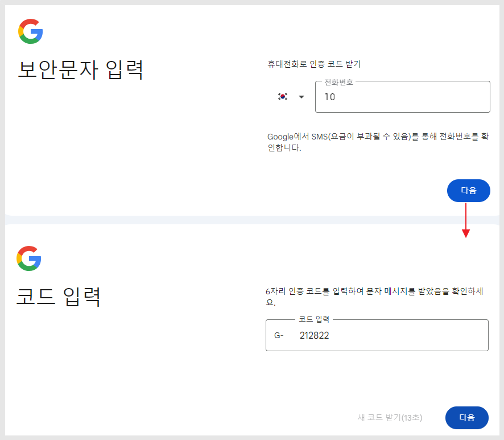Click the number 10 in phone field
Viewport: 504px width, 440px height.
(330, 97)
